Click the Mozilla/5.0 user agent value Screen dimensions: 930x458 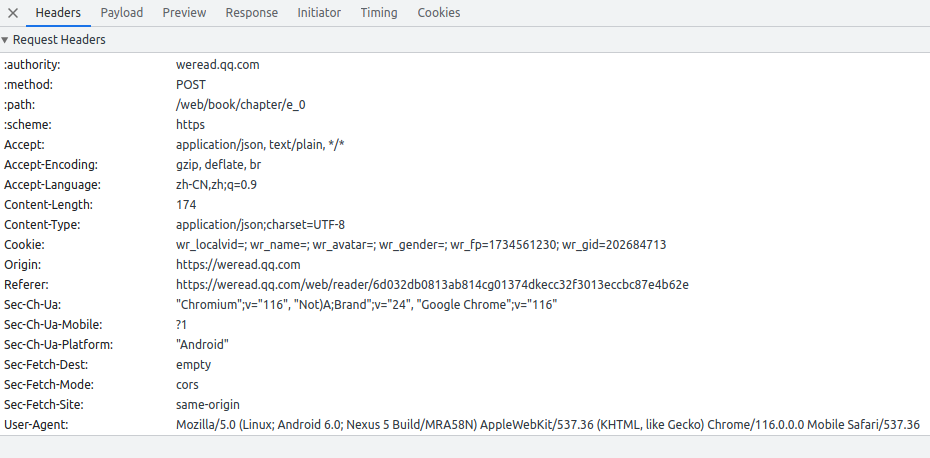pyautogui.click(x=548, y=425)
